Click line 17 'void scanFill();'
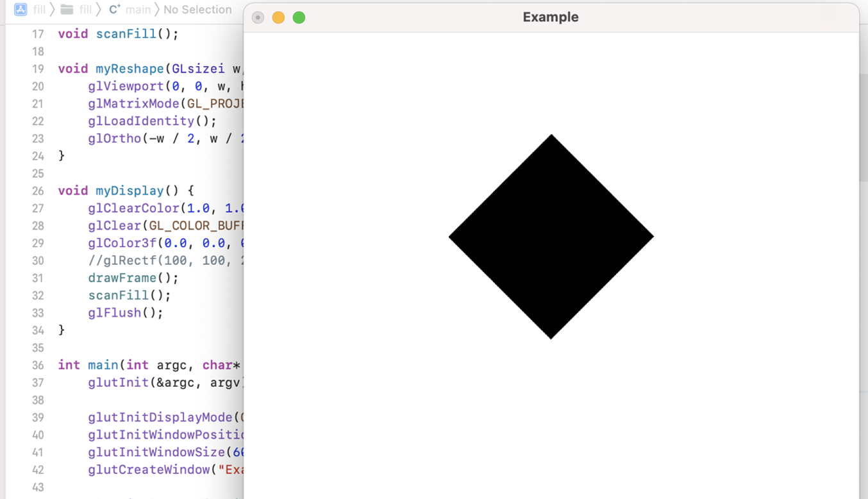The width and height of the screenshot is (868, 499). tap(119, 34)
